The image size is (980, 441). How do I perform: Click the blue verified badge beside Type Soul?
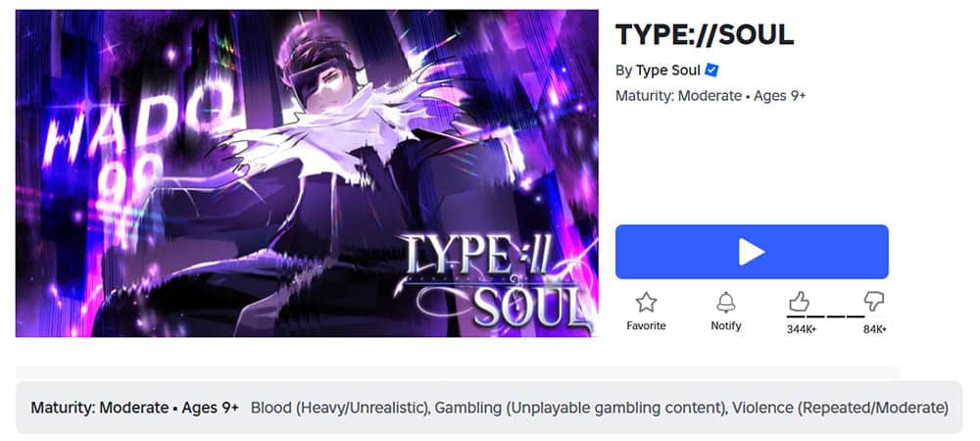click(711, 71)
